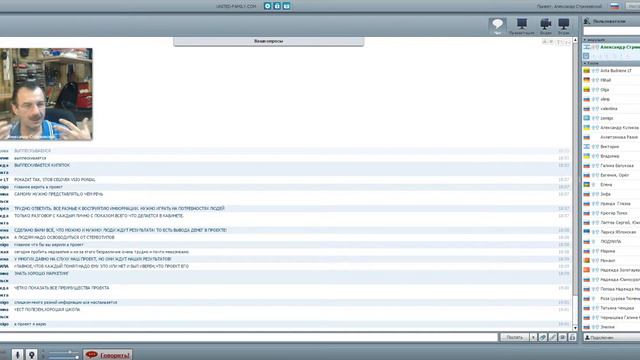Open the Presentation view tab
This screenshot has width=640, height=360.
point(522,27)
